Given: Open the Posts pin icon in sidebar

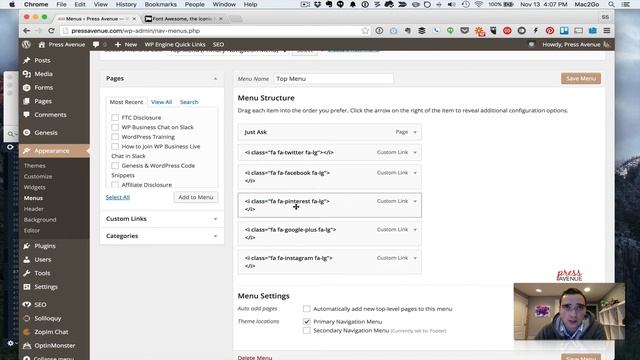Looking at the screenshot, I should coord(27,60).
